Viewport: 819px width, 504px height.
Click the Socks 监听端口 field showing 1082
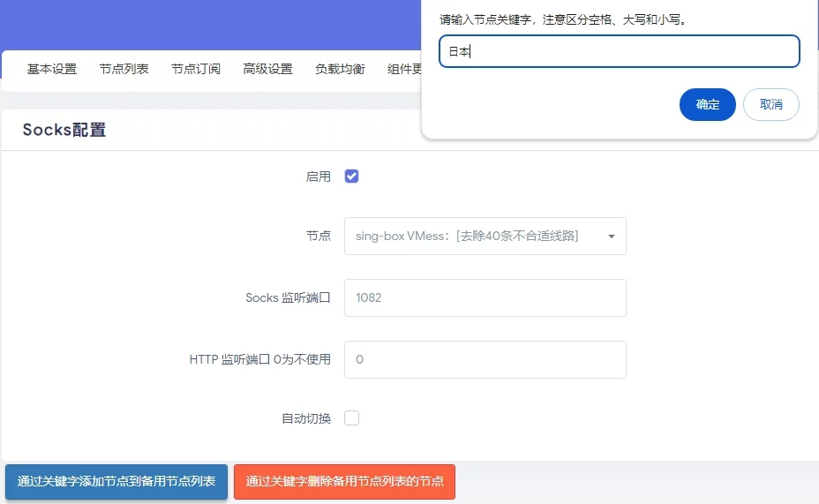pyautogui.click(x=485, y=297)
